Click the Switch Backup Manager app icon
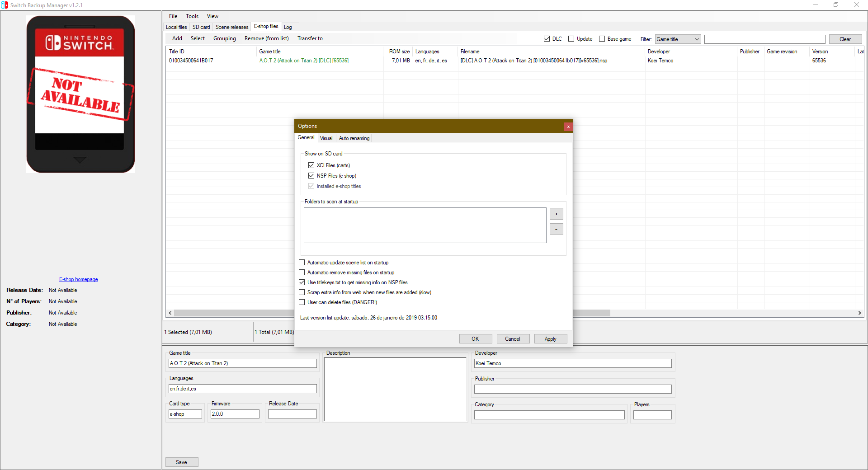868x470 pixels. coord(5,5)
